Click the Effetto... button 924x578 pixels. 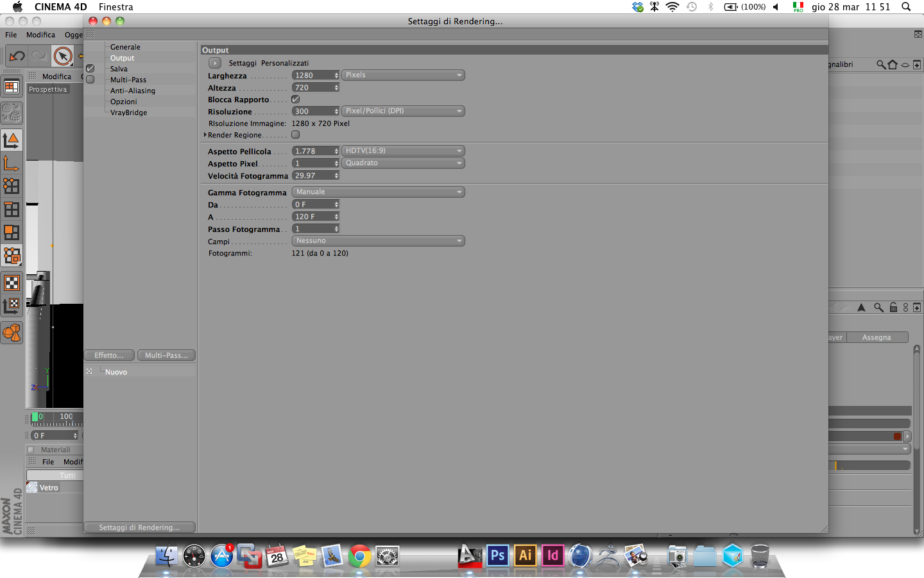coord(109,355)
